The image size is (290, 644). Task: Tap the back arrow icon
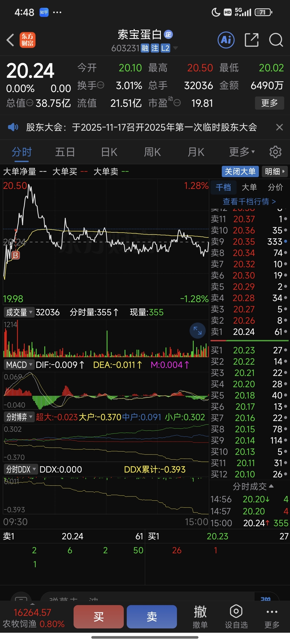10,40
